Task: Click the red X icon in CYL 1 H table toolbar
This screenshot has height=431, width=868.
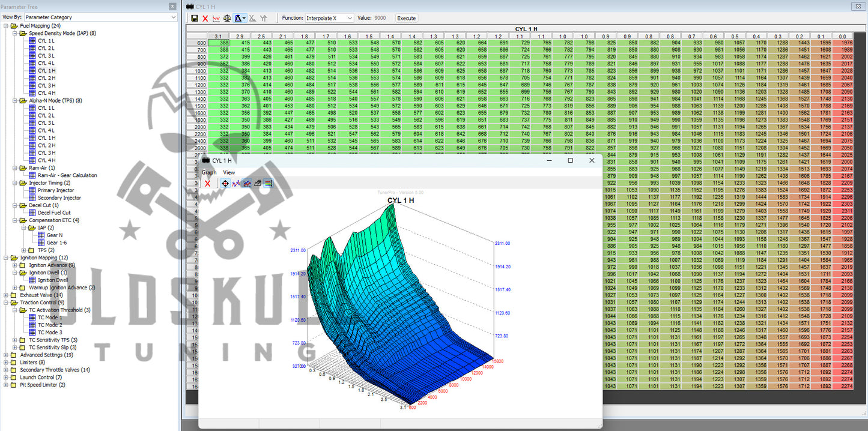Action: click(x=205, y=19)
